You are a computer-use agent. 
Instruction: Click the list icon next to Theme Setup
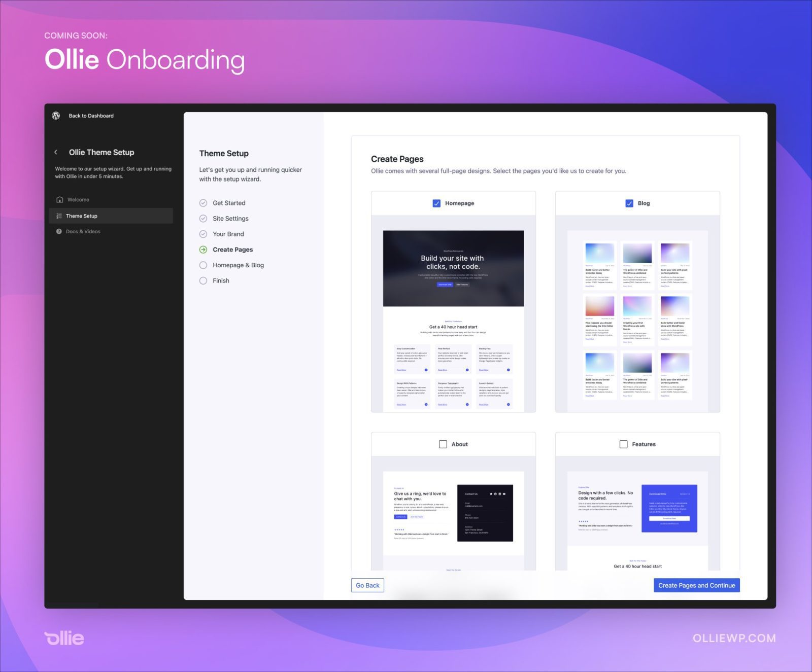pos(58,216)
